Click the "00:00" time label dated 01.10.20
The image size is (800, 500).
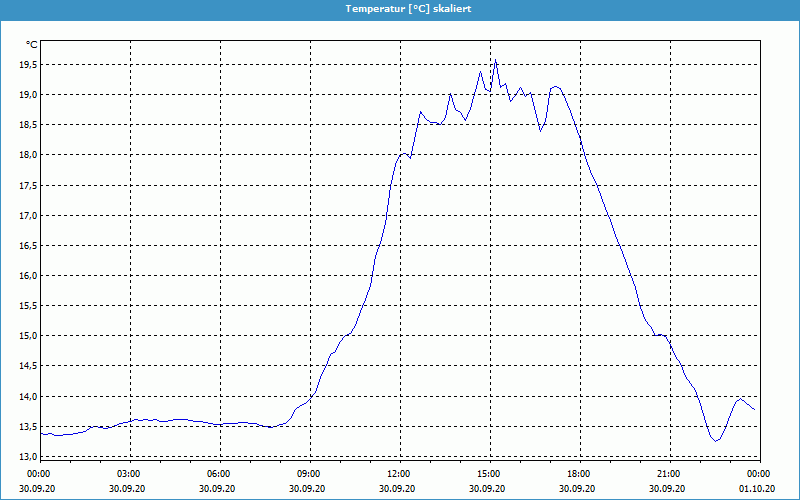(x=760, y=474)
